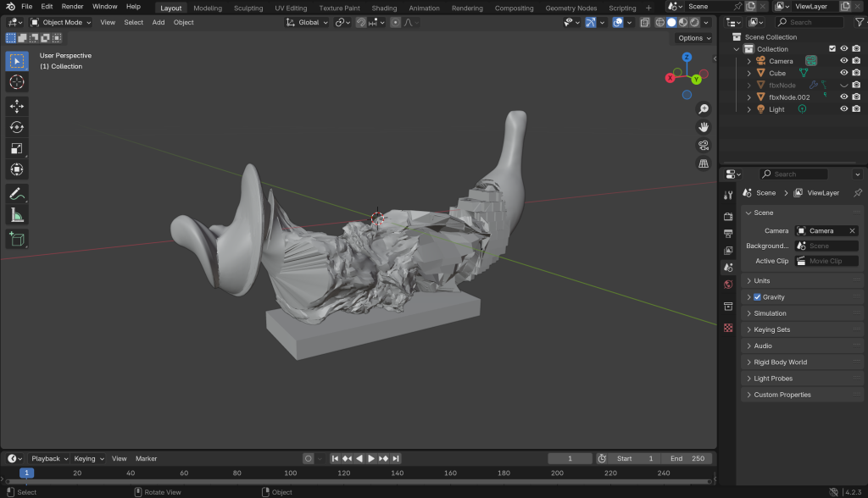Click the Z axis on navigation gizmo
Viewport: 868px width, 498px height.
(x=687, y=57)
